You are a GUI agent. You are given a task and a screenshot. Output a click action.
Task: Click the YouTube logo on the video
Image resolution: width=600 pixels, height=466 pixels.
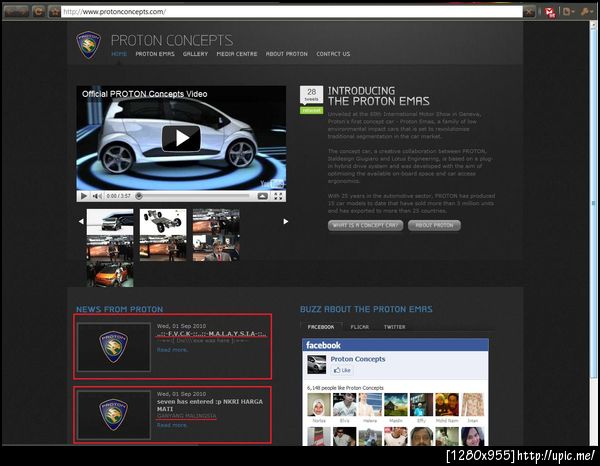(272, 184)
